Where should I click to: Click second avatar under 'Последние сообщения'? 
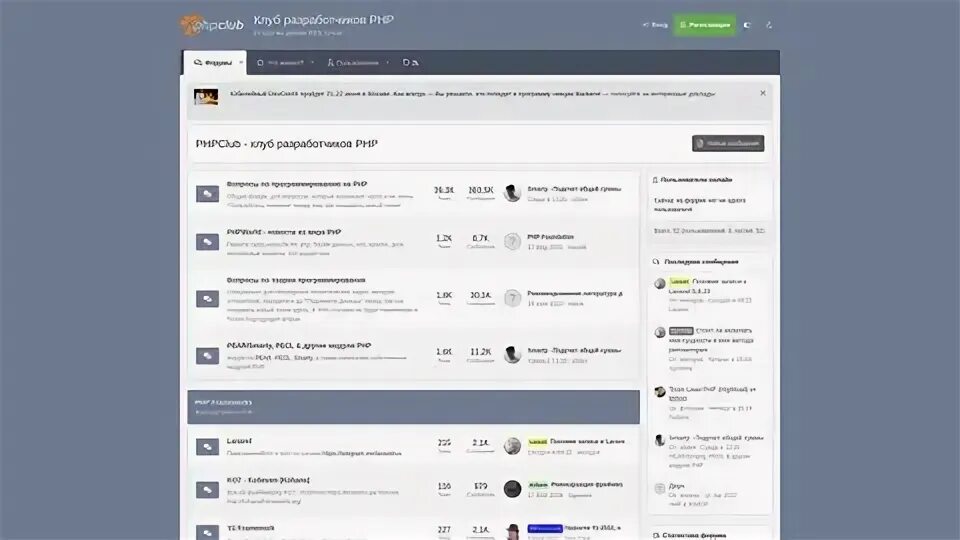pos(659,332)
